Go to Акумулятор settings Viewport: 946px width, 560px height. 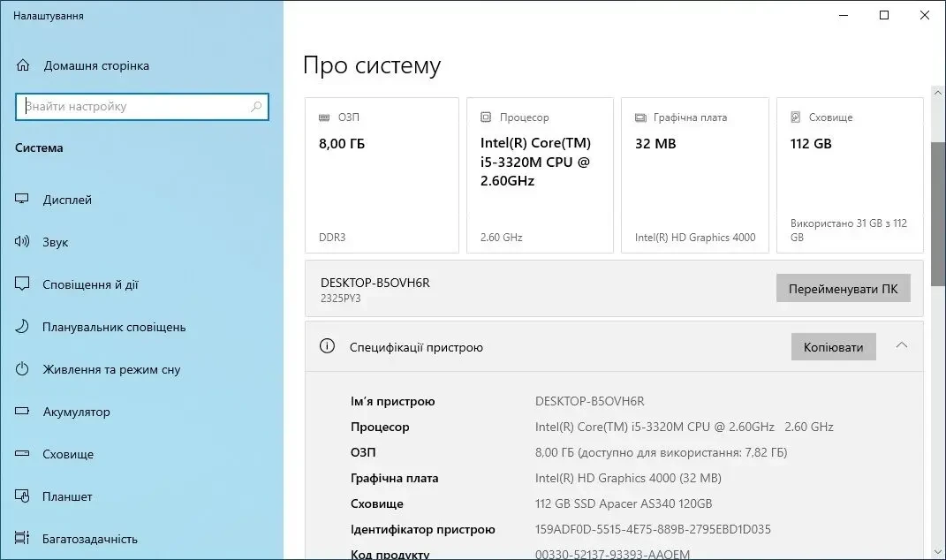[76, 412]
